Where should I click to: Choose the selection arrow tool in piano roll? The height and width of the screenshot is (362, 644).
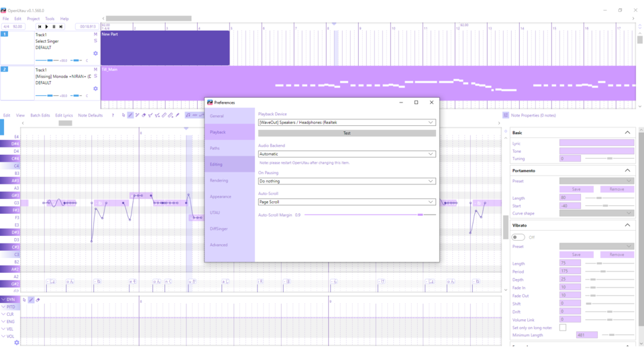point(123,115)
